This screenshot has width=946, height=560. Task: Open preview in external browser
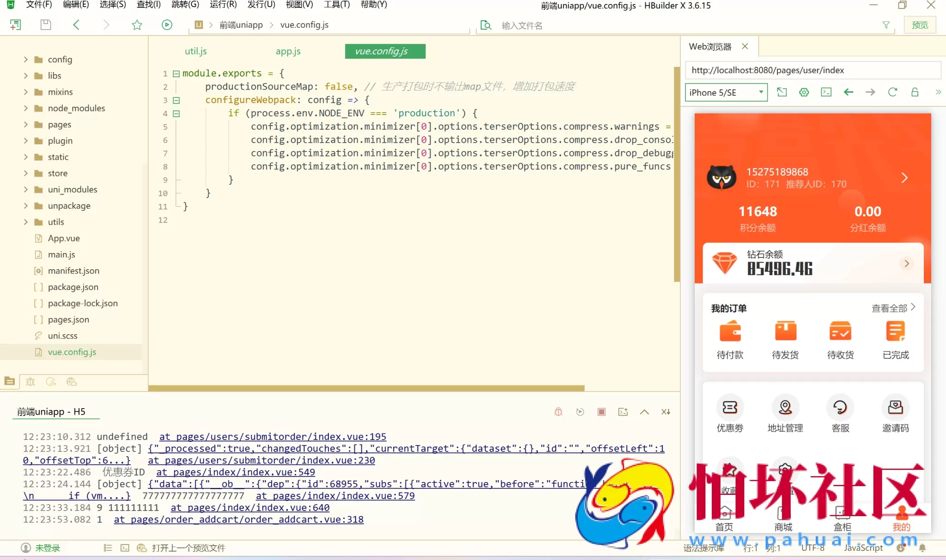click(782, 92)
